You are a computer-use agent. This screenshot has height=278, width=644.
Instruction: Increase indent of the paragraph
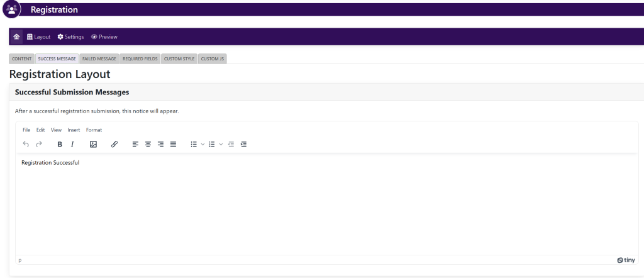[243, 144]
